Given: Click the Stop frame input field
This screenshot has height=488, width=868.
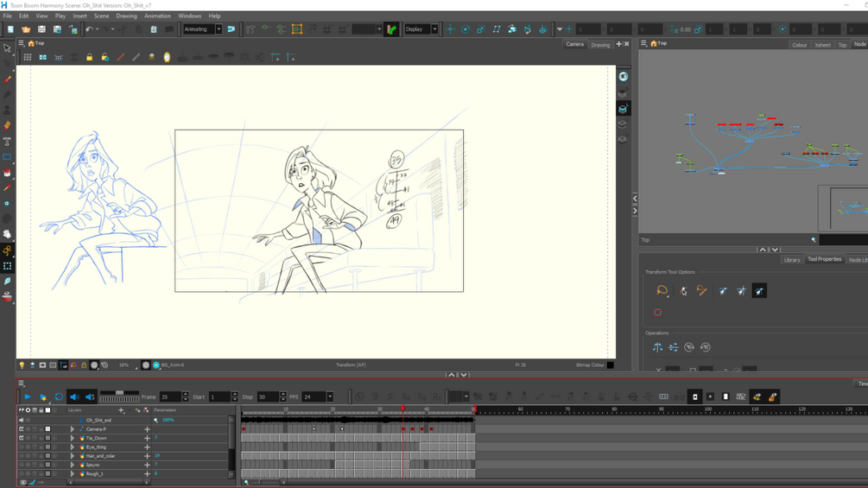Looking at the screenshot, I should tap(268, 396).
